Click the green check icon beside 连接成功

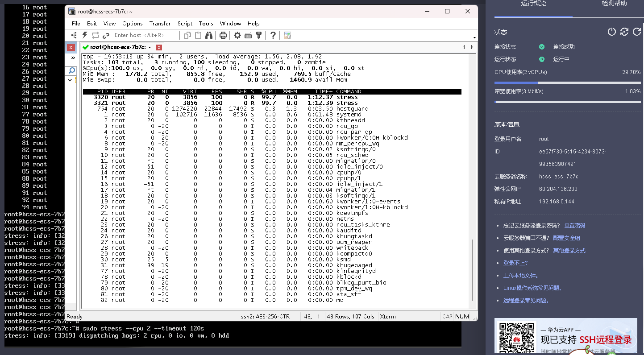coord(542,47)
